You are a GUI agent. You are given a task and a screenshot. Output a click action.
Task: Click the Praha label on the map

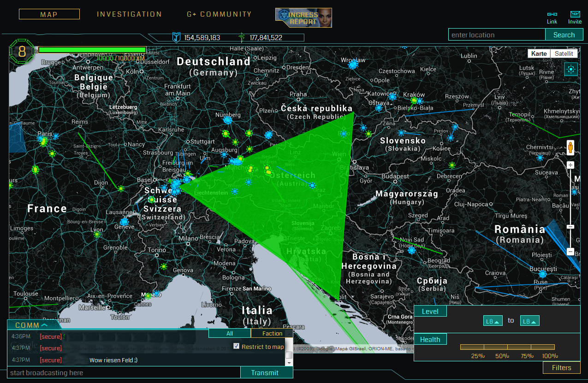(x=298, y=94)
